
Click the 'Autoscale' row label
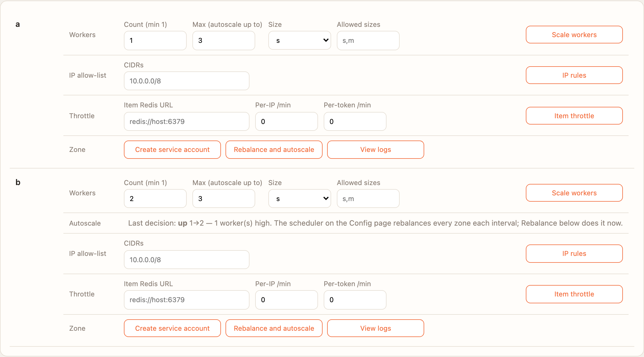(x=85, y=223)
